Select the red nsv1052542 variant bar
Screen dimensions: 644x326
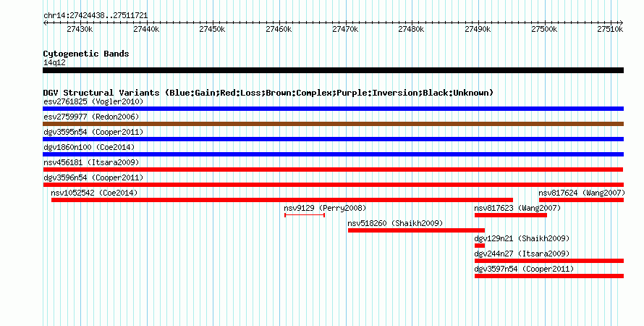coord(282,200)
